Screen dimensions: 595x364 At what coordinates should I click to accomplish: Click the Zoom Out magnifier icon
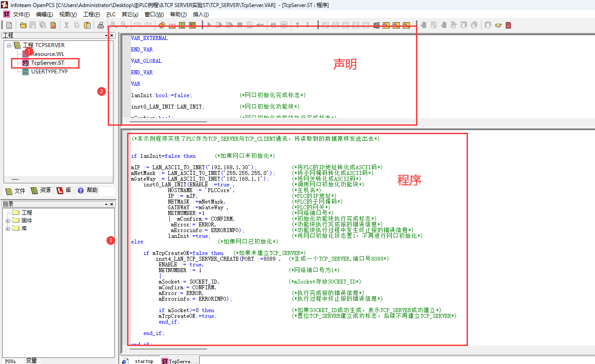[124, 25]
